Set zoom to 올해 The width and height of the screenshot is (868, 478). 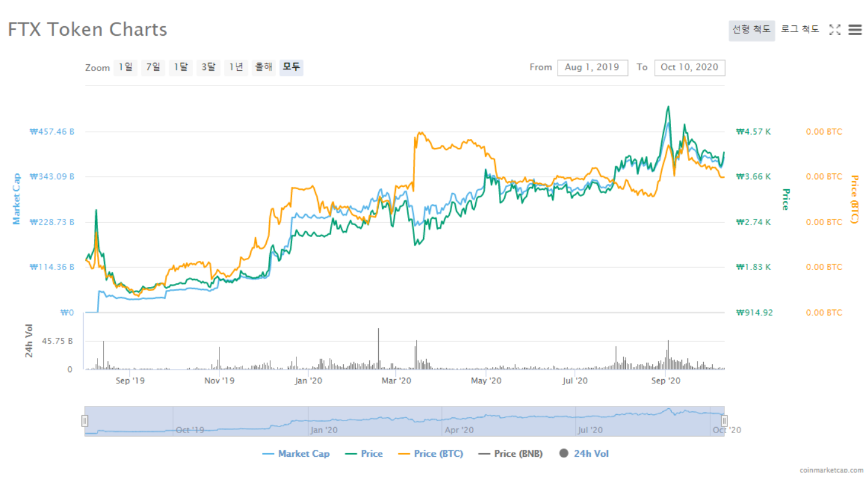[x=264, y=67]
